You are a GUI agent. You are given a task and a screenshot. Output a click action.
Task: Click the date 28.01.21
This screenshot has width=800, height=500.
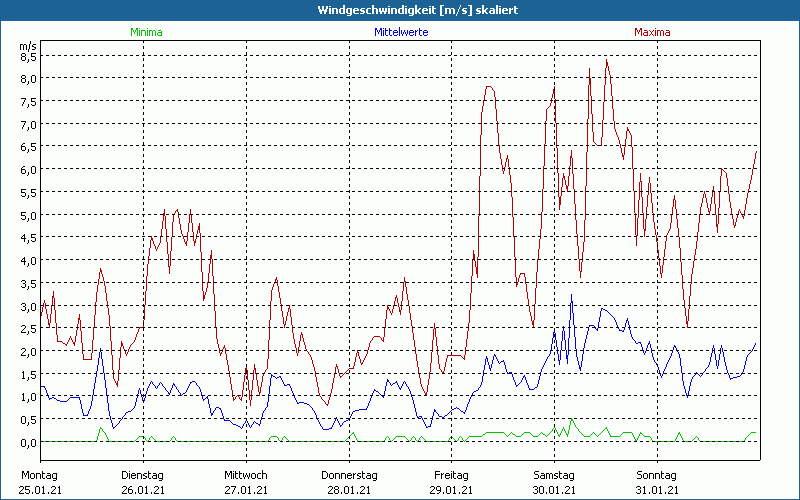(x=349, y=490)
